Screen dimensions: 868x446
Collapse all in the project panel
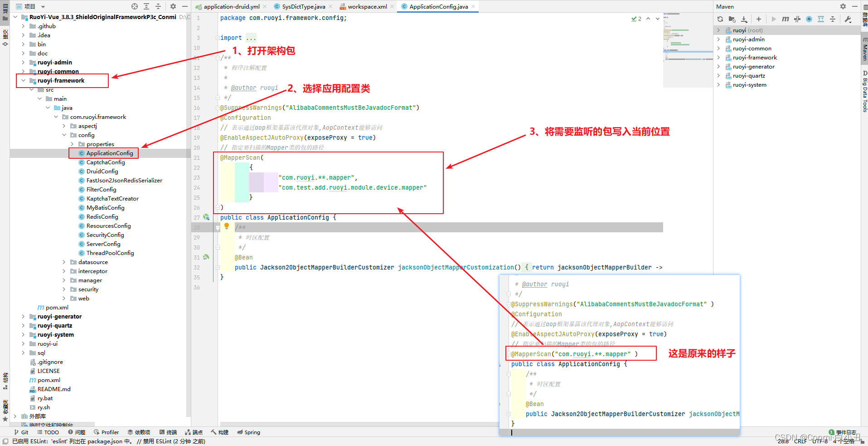click(158, 6)
